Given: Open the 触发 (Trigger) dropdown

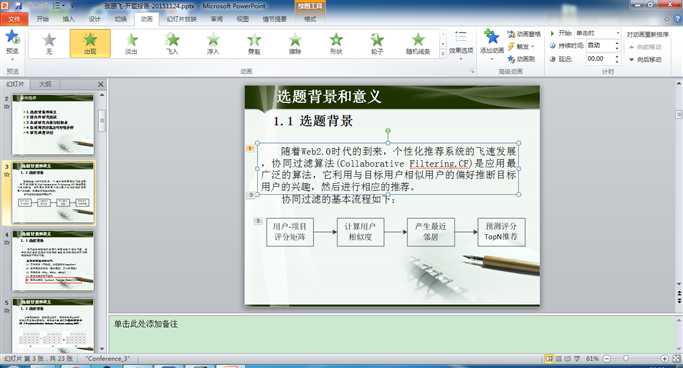Looking at the screenshot, I should click(521, 46).
